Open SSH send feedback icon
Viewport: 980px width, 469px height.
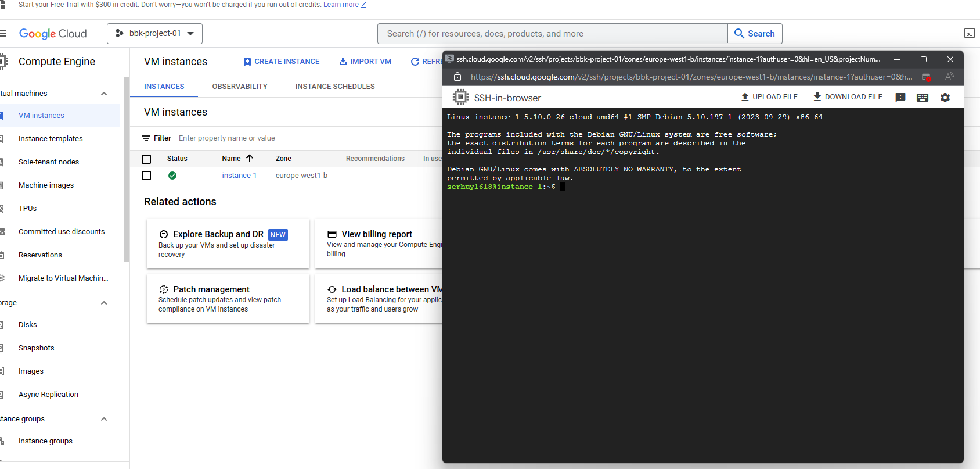[x=900, y=98]
